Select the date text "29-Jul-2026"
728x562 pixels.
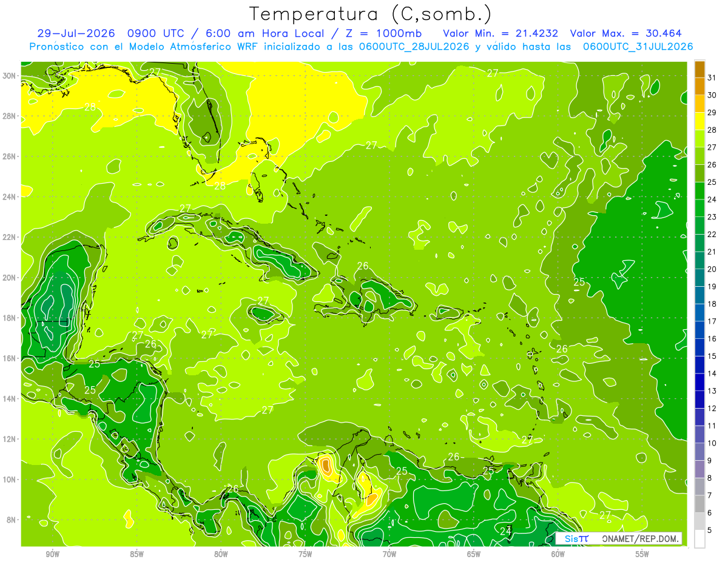(x=78, y=33)
